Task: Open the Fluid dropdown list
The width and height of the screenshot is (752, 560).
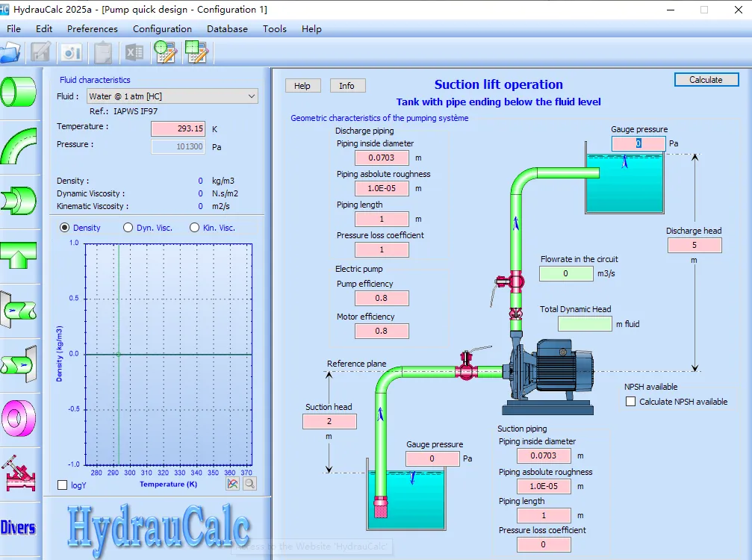Action: click(173, 96)
